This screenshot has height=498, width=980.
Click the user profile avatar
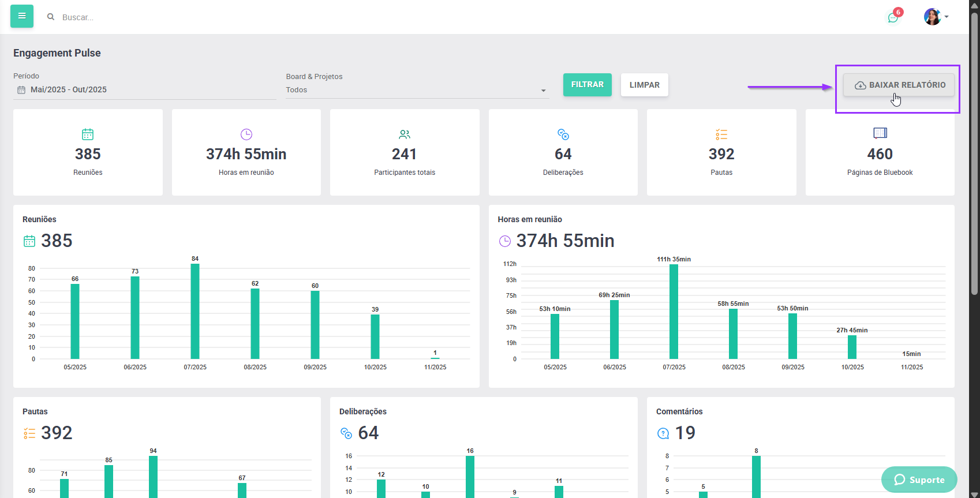click(x=932, y=17)
